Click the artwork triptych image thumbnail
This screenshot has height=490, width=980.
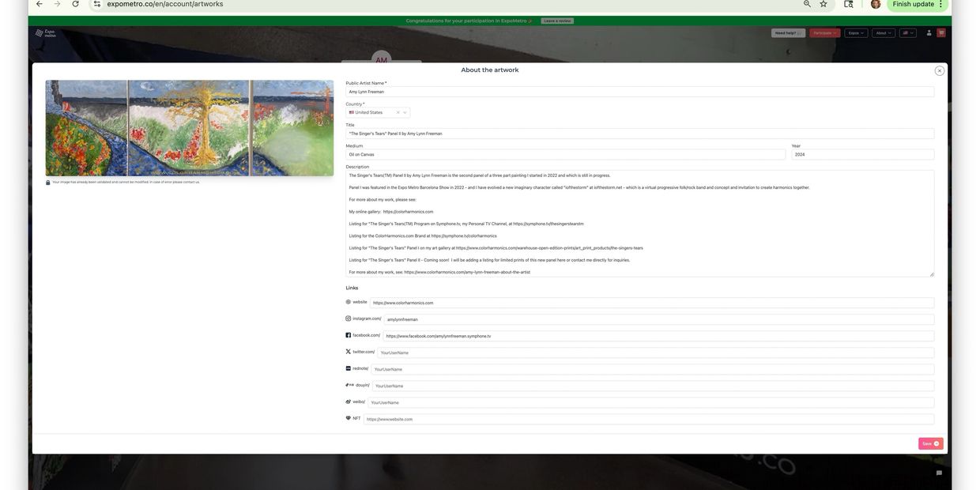click(x=190, y=127)
